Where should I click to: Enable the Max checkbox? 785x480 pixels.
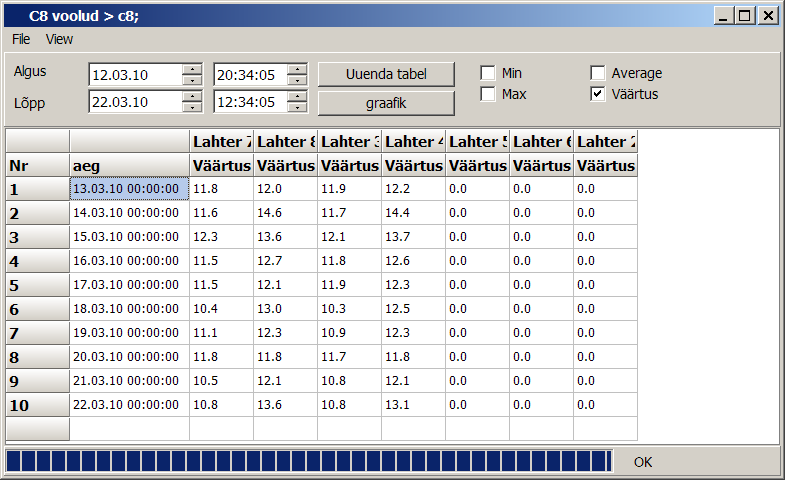(x=488, y=94)
